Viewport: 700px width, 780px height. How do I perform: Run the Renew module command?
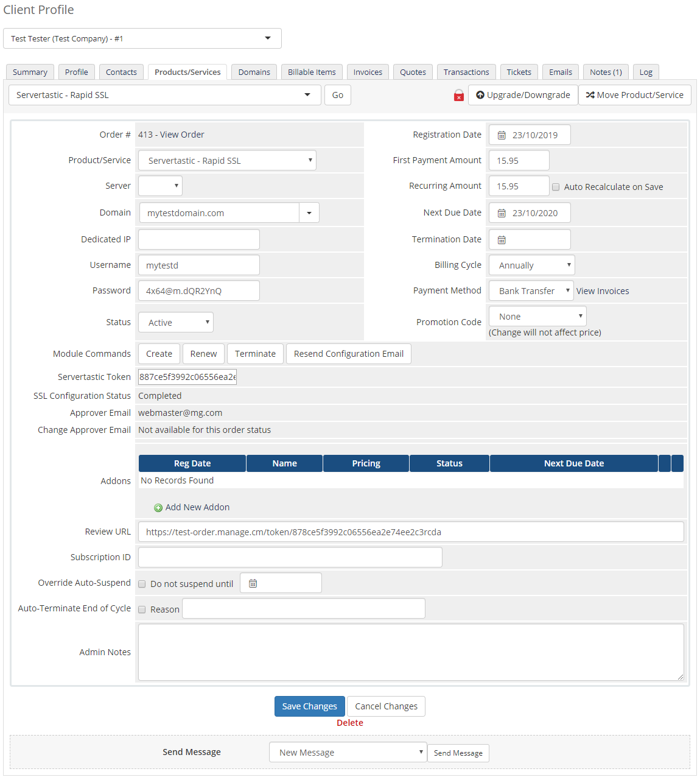click(203, 354)
